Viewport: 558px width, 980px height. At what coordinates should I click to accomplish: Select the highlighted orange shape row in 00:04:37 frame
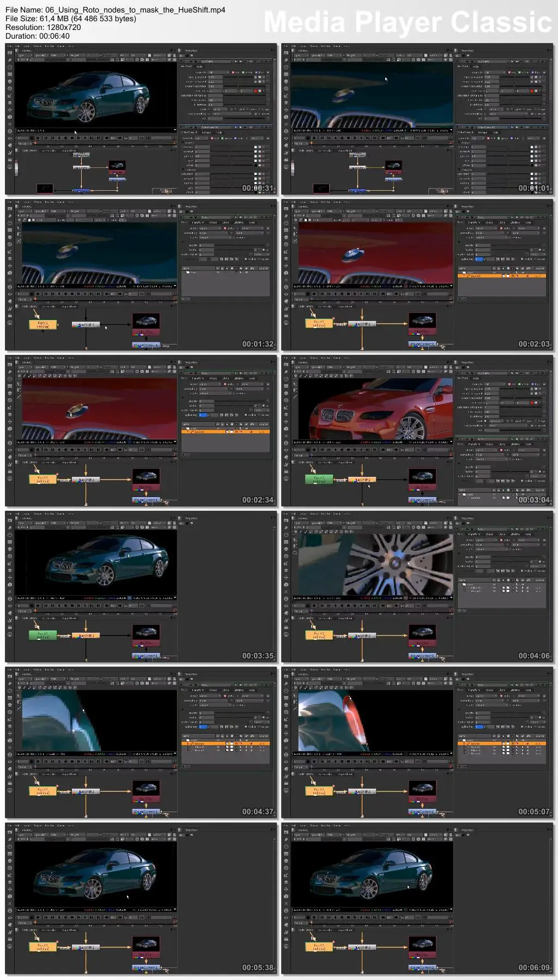coord(225,743)
